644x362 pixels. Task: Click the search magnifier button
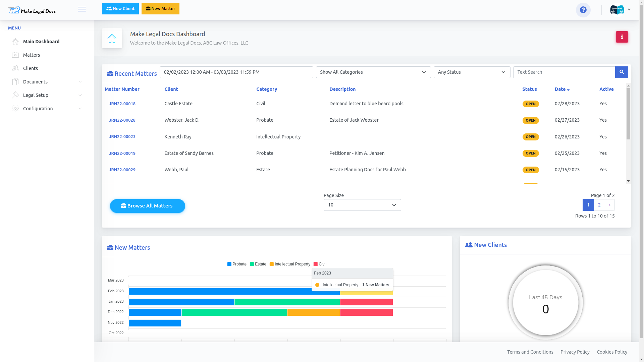[621, 72]
